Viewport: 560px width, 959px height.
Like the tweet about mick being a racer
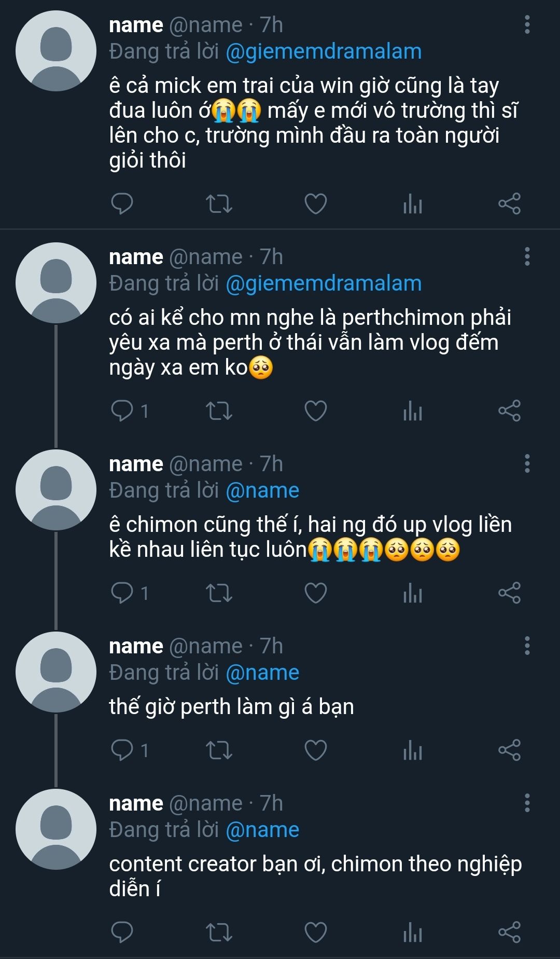point(315,203)
